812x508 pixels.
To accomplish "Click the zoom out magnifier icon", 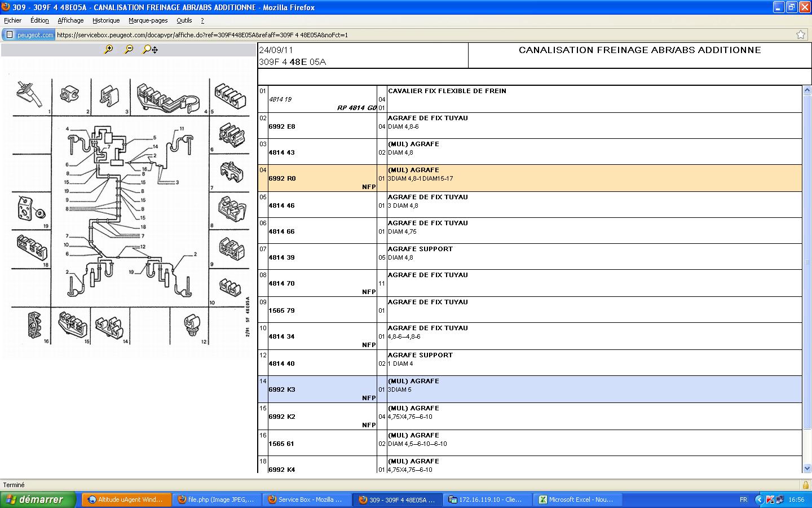I will click(x=129, y=50).
